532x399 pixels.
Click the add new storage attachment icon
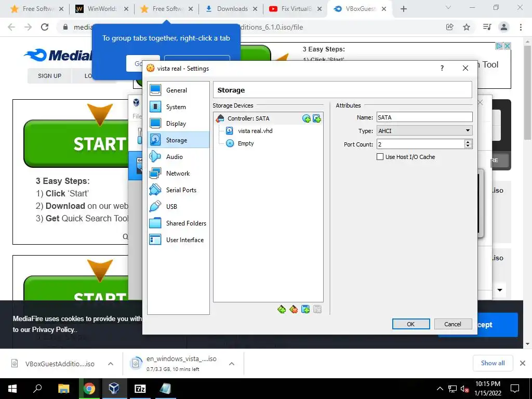(305, 309)
